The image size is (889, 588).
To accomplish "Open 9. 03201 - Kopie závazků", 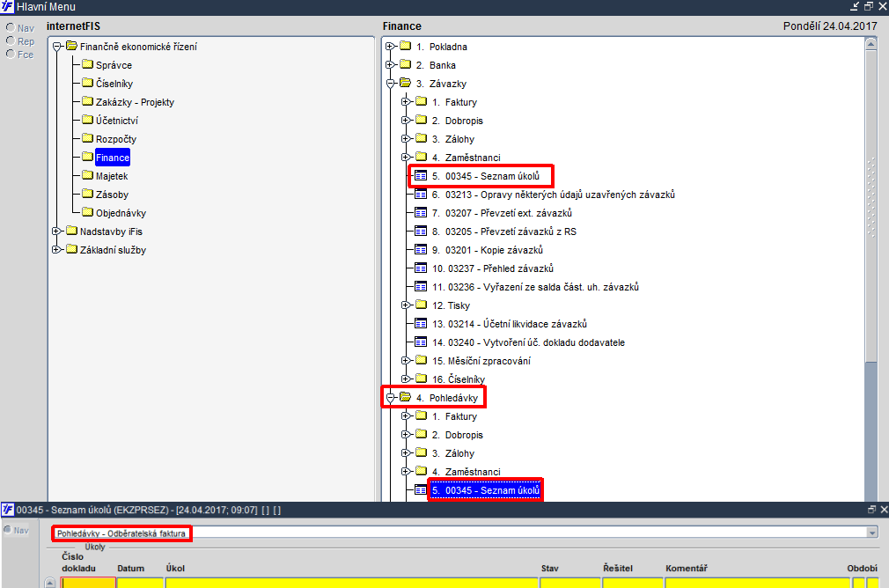I will tap(488, 250).
